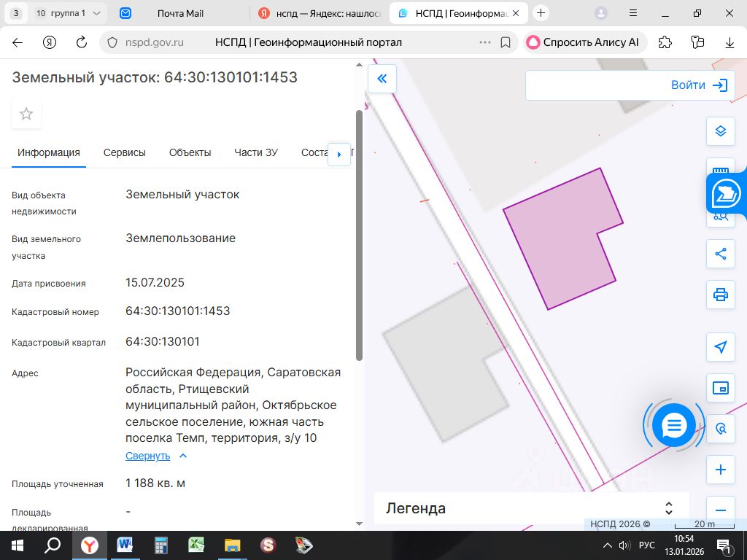Click the map search-at-point tool
The width and height of the screenshot is (747, 560).
tap(720, 429)
